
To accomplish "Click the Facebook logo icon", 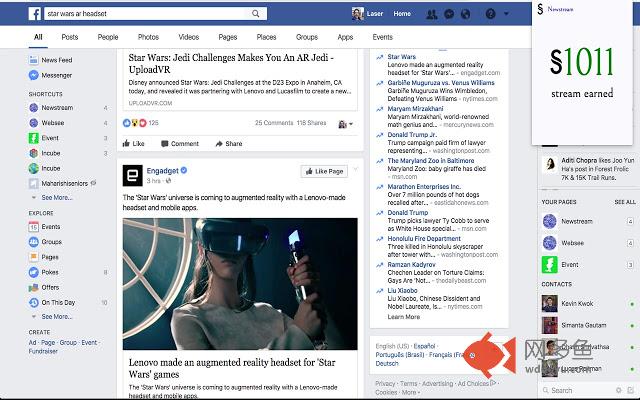I will 35,13.
